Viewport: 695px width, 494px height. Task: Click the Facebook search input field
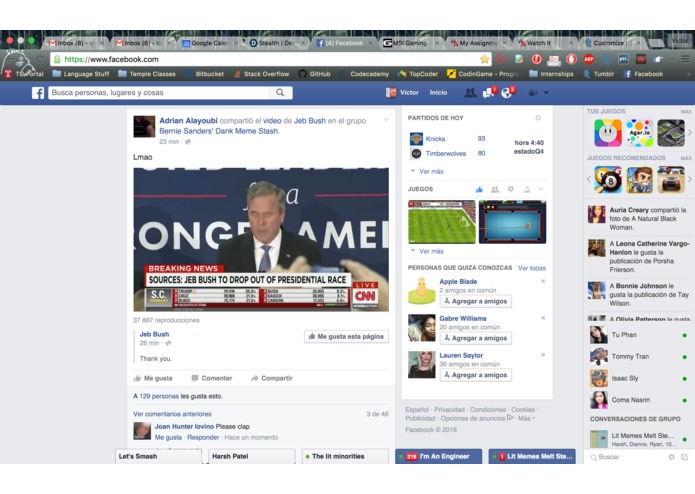point(160,93)
